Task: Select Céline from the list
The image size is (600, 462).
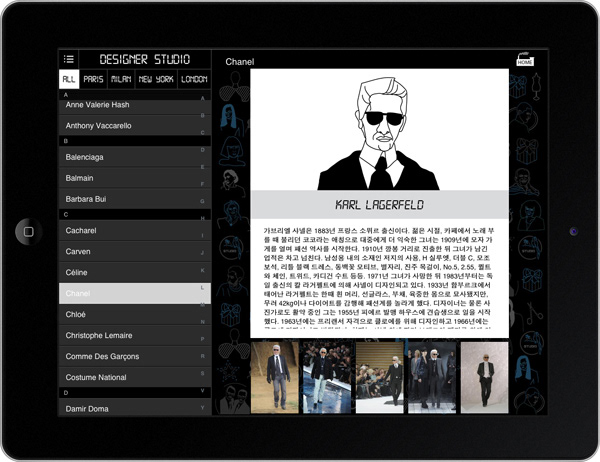Action: pyautogui.click(x=126, y=272)
